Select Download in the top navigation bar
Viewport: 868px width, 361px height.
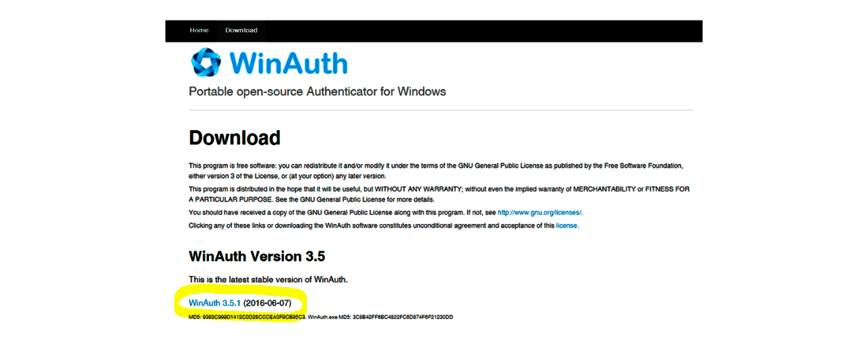point(241,31)
